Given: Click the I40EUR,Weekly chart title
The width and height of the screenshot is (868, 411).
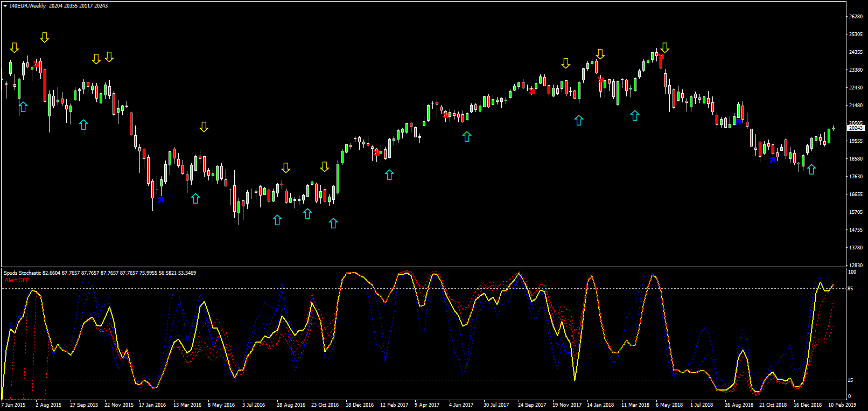Looking at the screenshot, I should click(27, 6).
